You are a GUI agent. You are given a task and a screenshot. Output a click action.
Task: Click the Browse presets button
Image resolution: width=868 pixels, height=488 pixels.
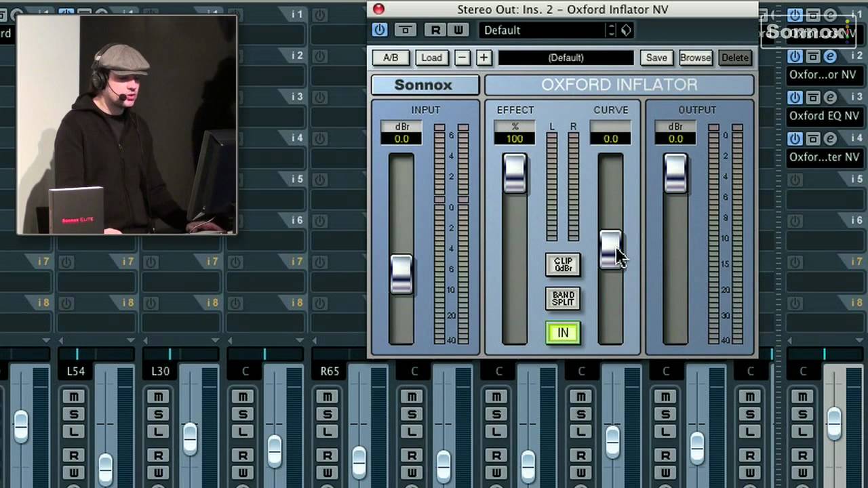695,58
